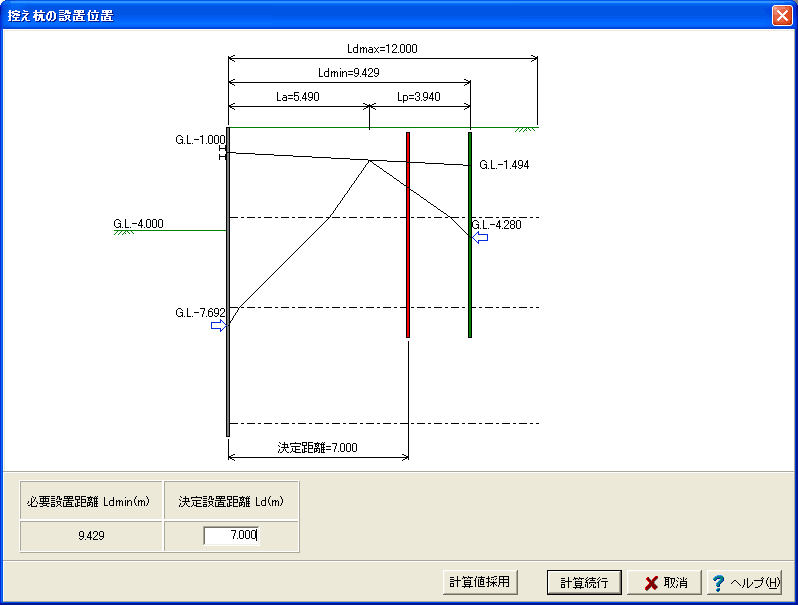
Task: Click the 計算値採用 button
Action: (x=480, y=582)
